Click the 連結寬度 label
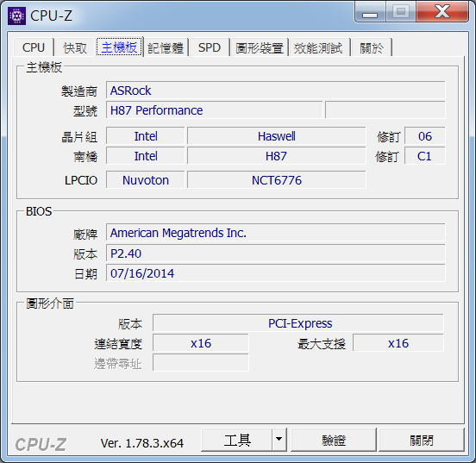476x463 pixels. 118,344
